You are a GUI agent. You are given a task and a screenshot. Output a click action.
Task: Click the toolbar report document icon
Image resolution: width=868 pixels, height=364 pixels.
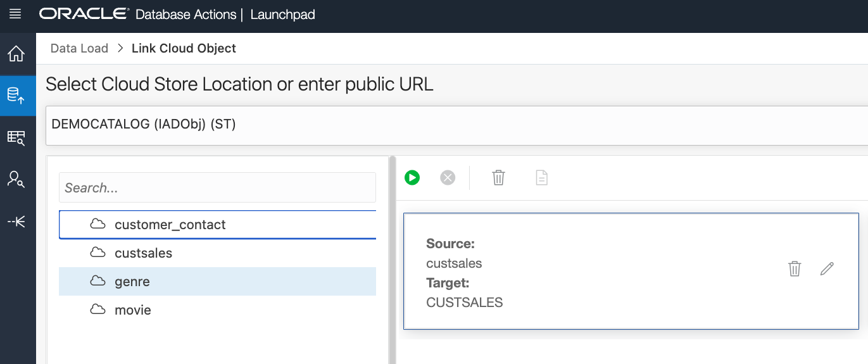tap(541, 178)
